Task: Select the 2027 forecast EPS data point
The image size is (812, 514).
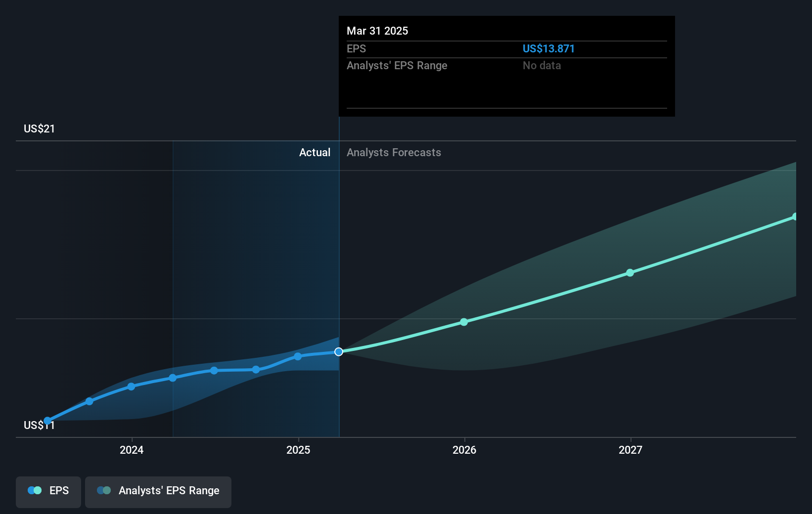Action: tap(630, 273)
